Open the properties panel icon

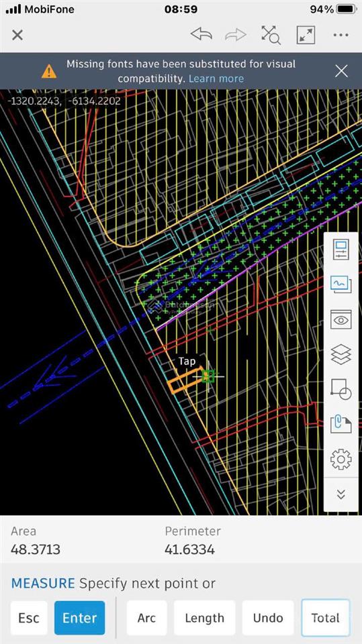pyautogui.click(x=341, y=250)
